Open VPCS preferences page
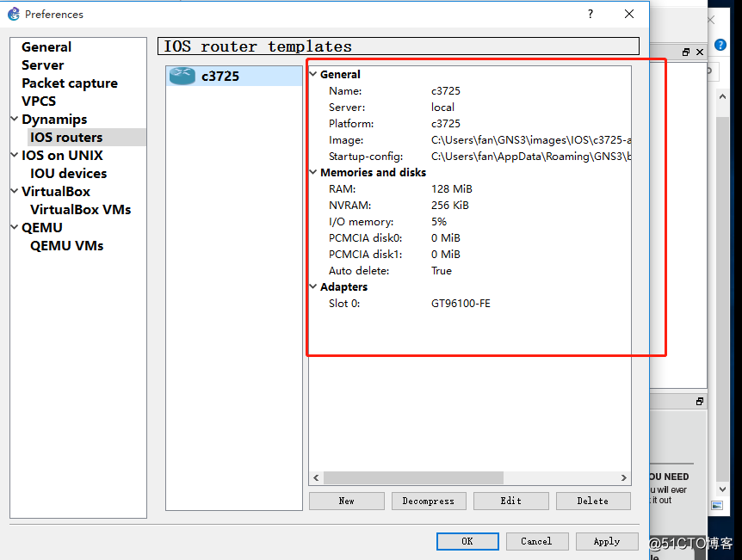 click(x=39, y=102)
